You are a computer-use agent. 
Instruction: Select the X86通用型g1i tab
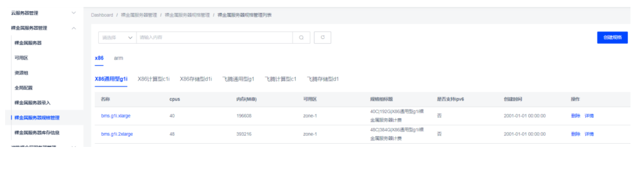coord(111,79)
